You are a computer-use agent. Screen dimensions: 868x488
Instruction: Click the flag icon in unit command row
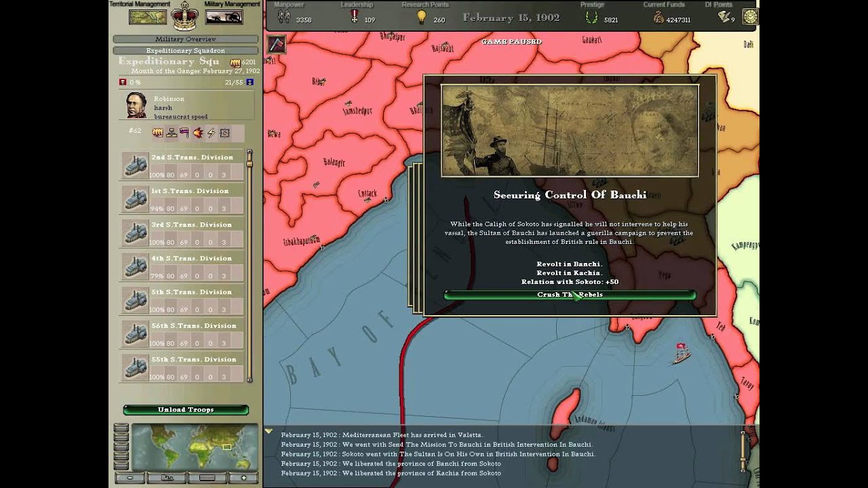point(184,133)
